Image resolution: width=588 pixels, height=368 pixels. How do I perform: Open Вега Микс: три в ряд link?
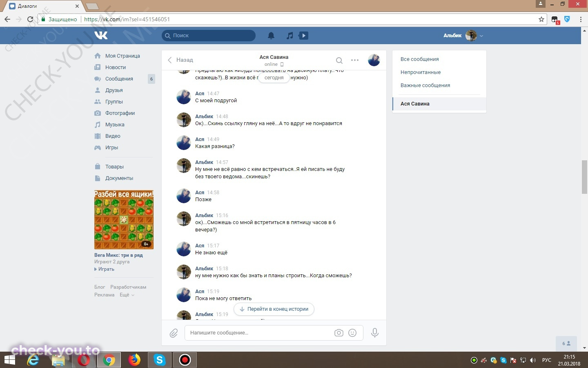118,255
